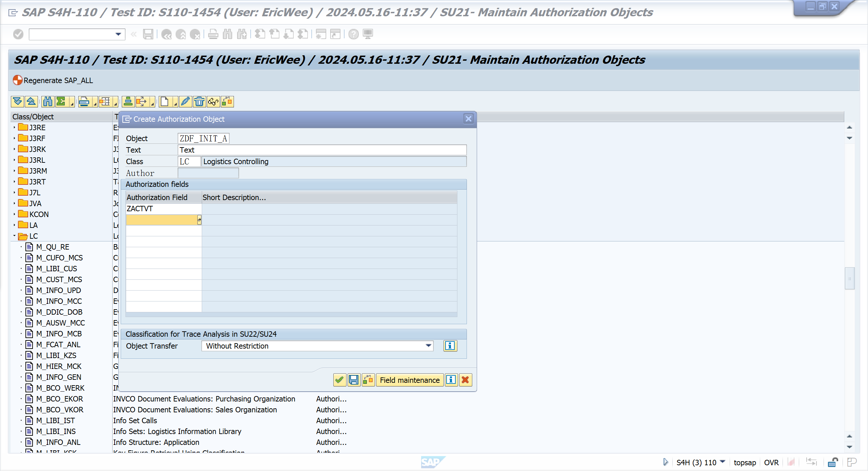Open the info button beside Object Transfer
This screenshot has height=471, width=868.
point(450,346)
